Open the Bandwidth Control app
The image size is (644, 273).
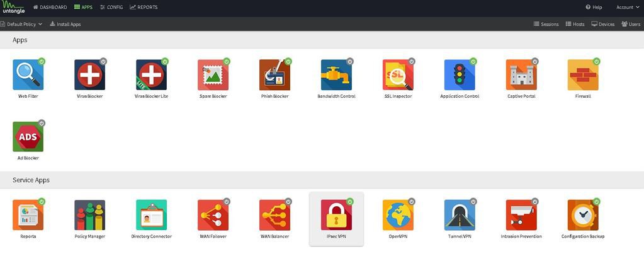pos(336,75)
